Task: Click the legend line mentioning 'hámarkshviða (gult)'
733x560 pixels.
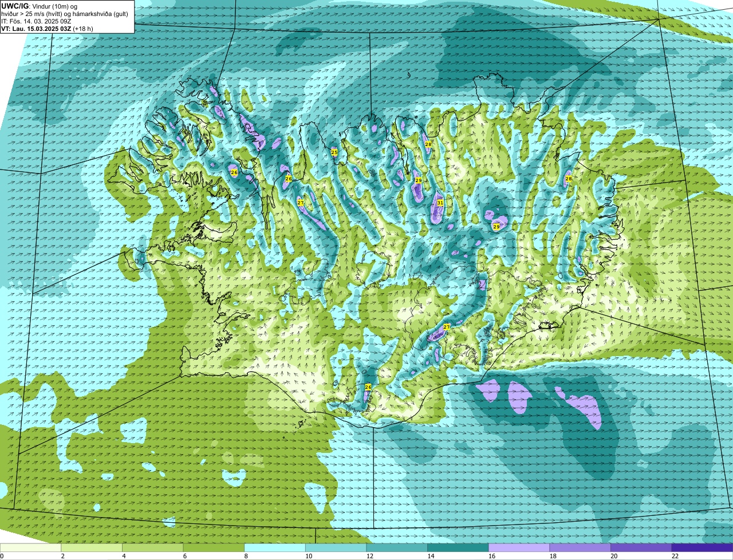Action: [x=64, y=13]
